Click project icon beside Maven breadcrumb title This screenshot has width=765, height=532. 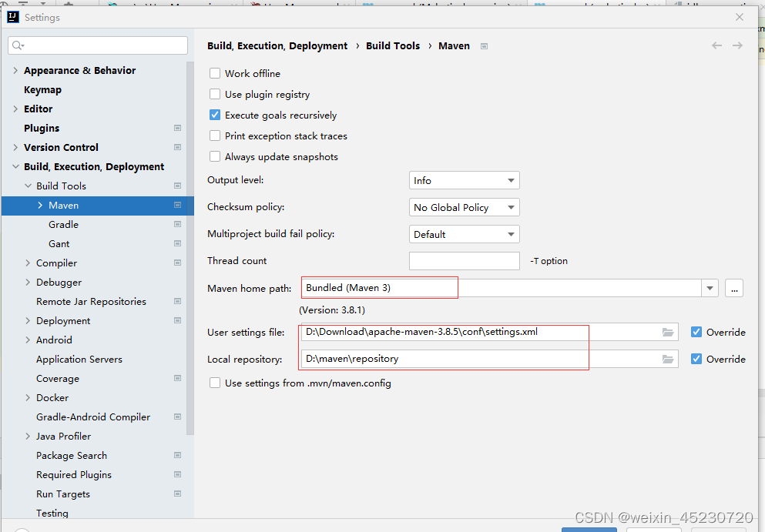click(x=484, y=46)
